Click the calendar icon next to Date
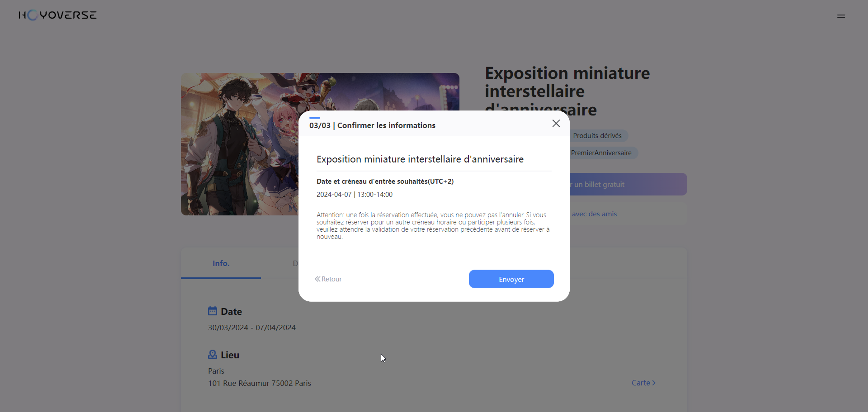 [x=212, y=311]
